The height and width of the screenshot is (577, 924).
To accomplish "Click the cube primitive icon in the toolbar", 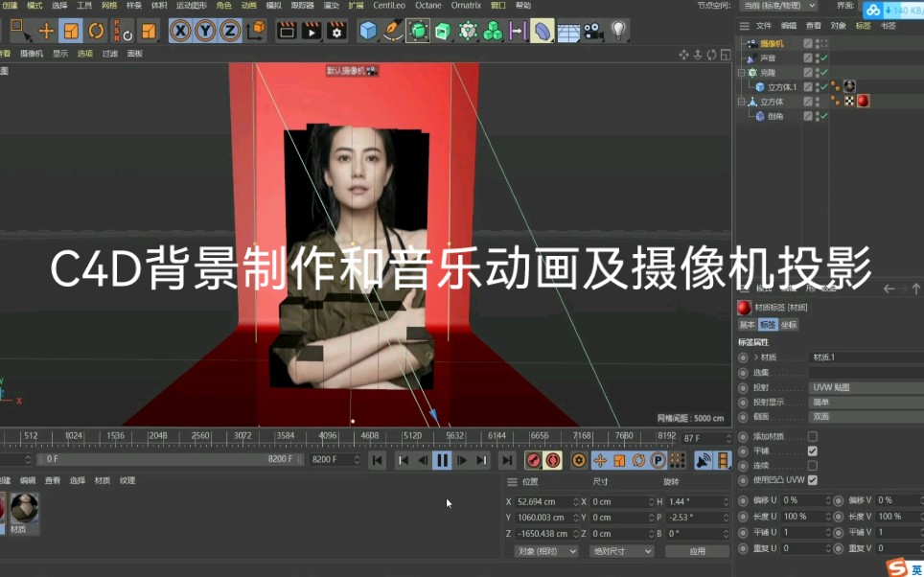I will (x=369, y=30).
